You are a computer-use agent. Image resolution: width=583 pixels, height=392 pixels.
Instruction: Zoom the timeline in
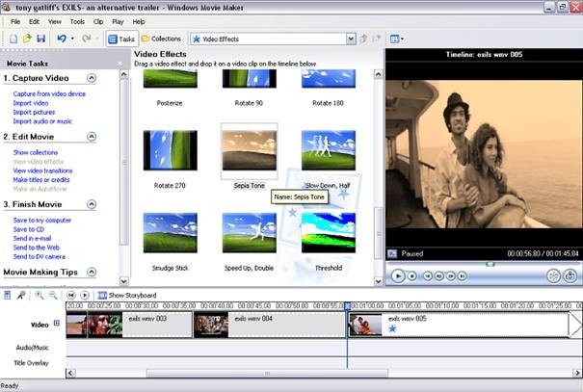click(x=39, y=296)
